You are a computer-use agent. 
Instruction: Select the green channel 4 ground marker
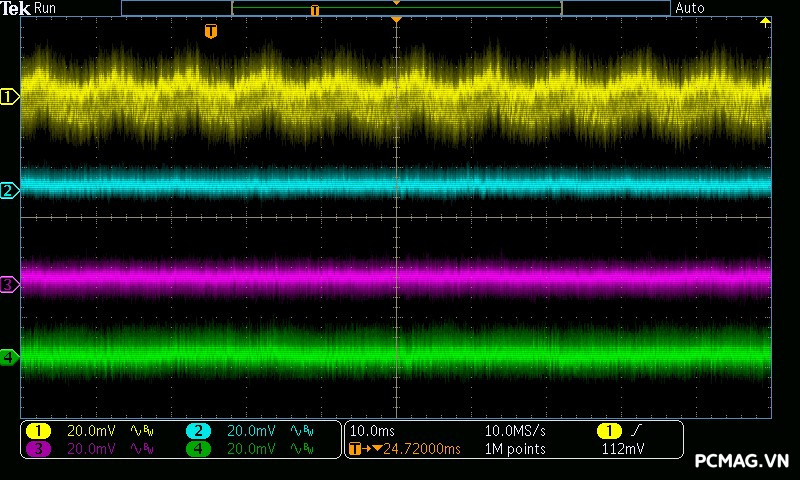pyautogui.click(x=10, y=356)
